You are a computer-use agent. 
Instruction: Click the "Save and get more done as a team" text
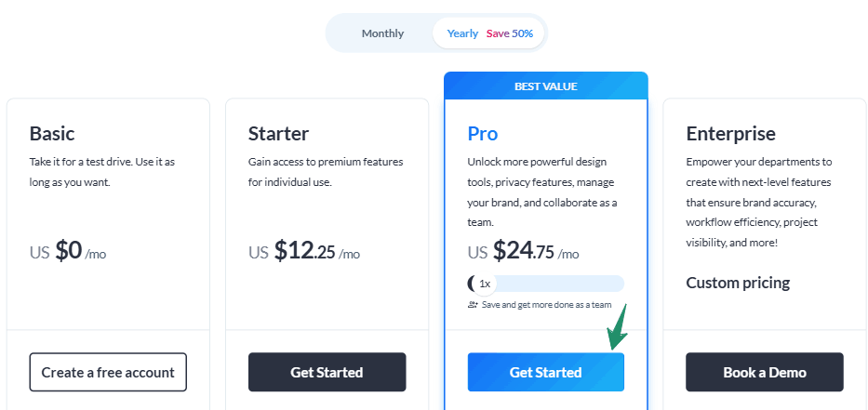click(x=546, y=304)
